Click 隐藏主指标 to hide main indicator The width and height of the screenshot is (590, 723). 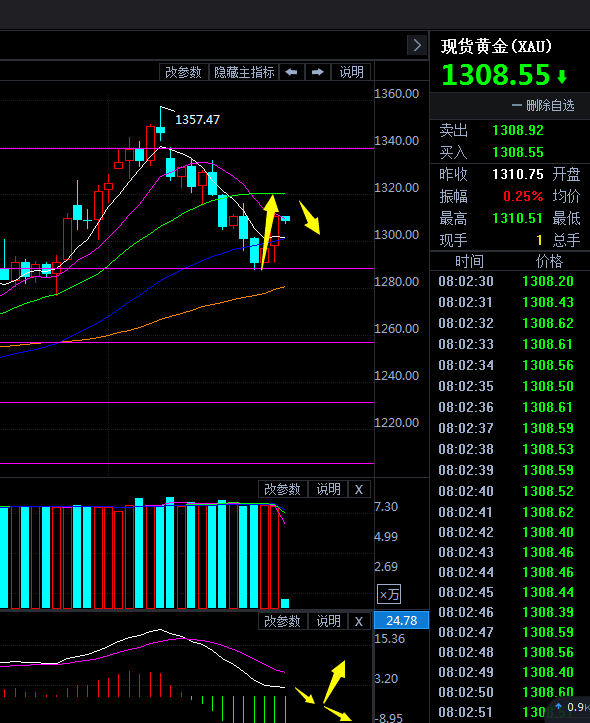pos(244,72)
